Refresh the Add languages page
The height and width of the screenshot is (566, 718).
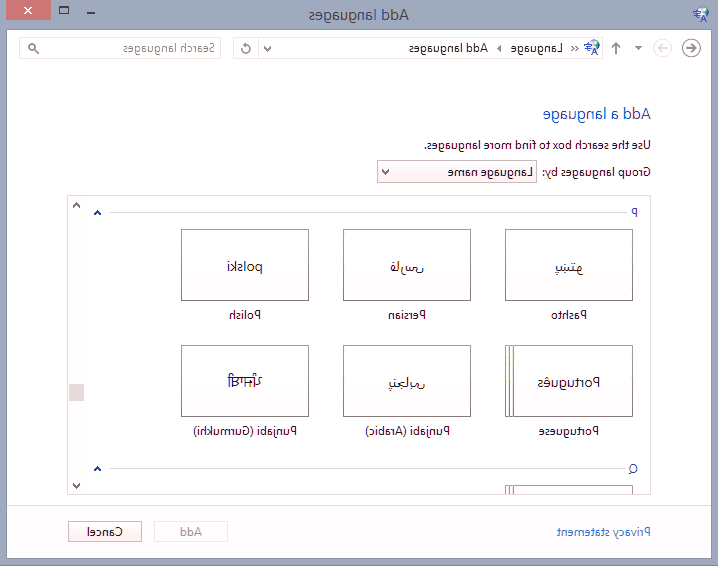pos(246,48)
